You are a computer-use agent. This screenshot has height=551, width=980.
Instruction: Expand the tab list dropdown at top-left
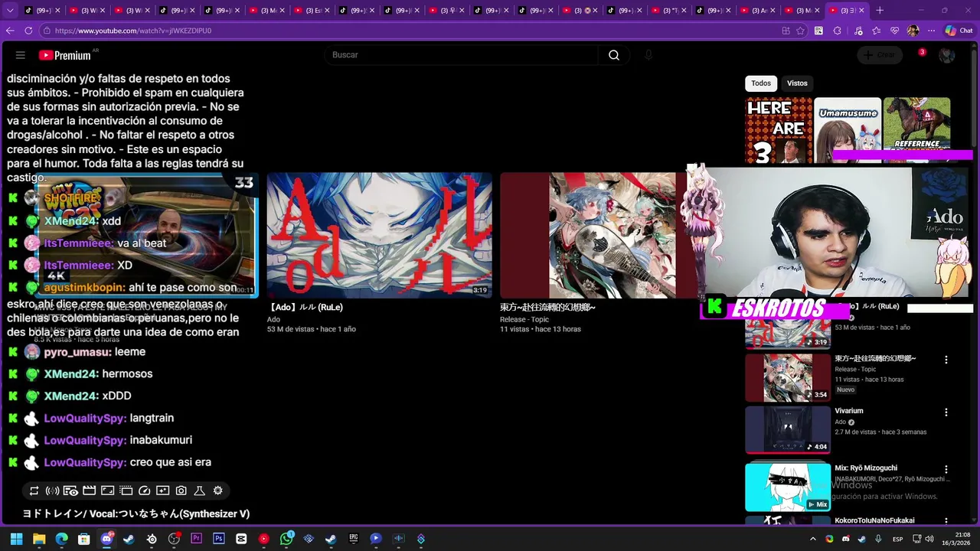pos(10,11)
